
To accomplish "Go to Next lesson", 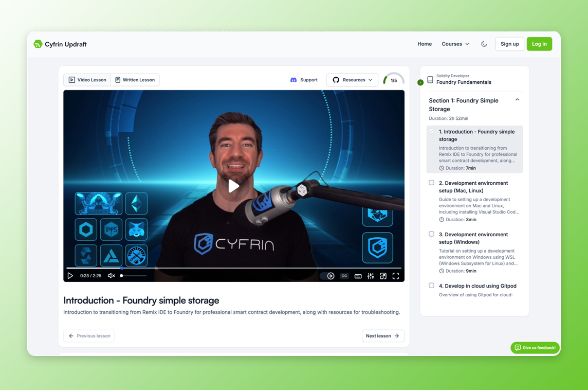I will pos(383,336).
